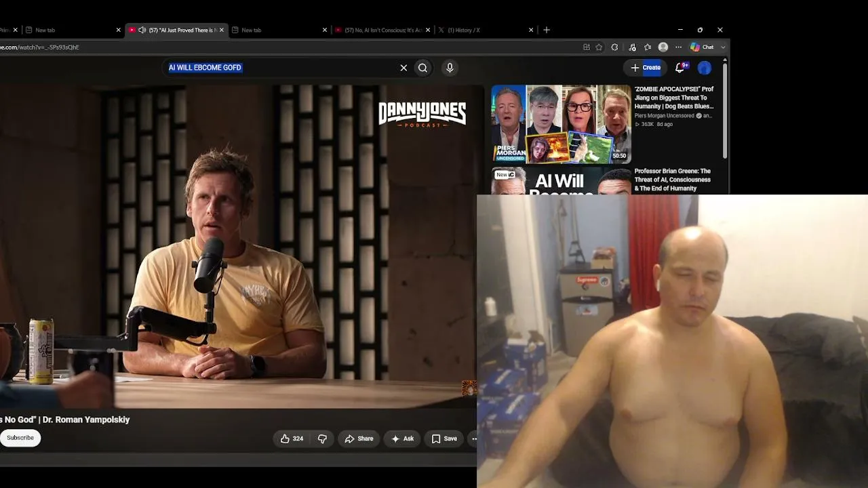Click the YouTube search input field

[x=281, y=68]
